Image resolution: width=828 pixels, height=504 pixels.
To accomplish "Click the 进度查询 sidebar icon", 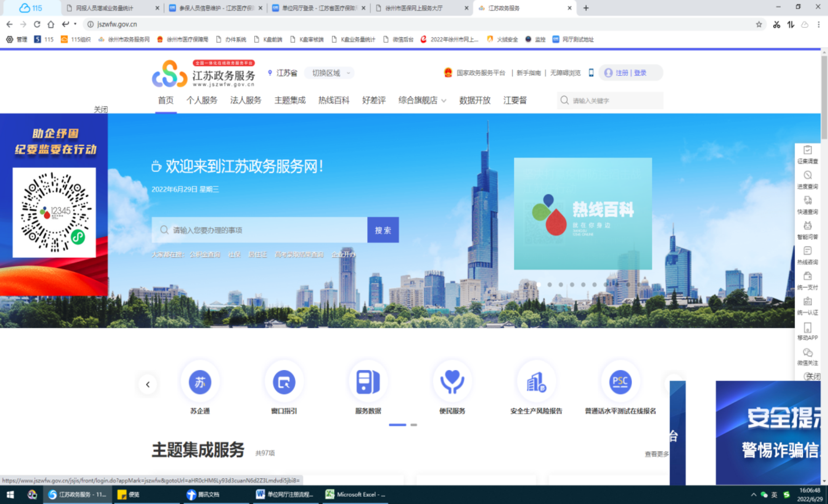I will (x=807, y=175).
